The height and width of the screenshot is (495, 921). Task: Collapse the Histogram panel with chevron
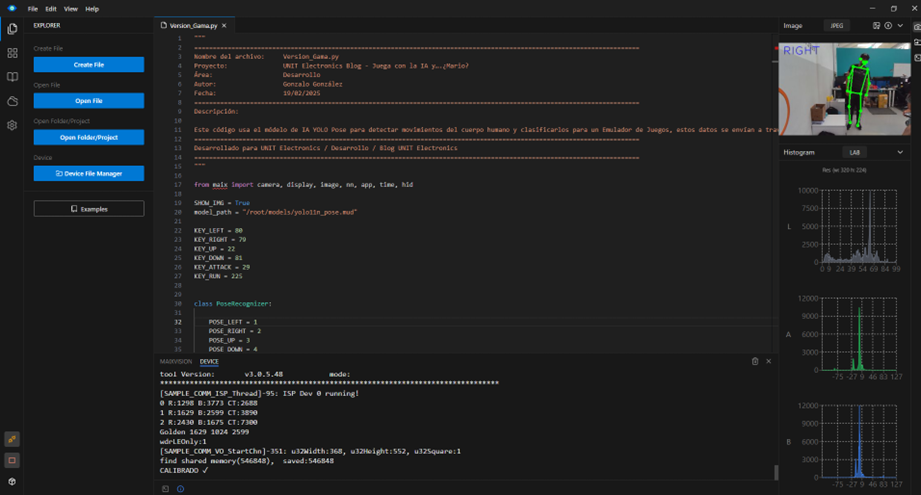[x=901, y=152]
